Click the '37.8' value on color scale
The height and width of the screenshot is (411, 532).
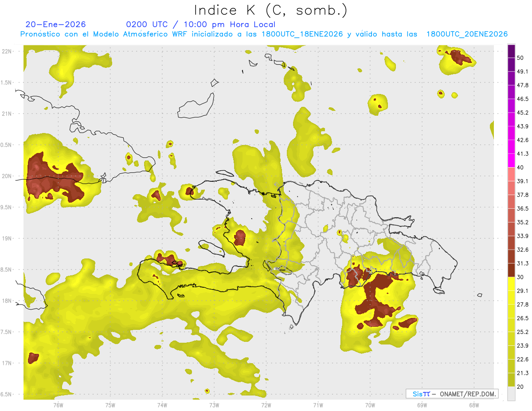point(523,195)
